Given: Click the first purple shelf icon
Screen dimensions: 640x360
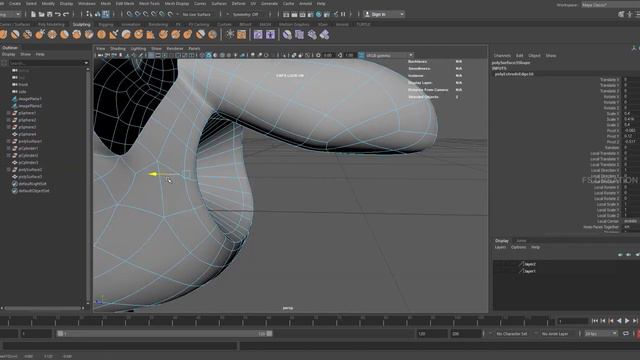Looking at the screenshot, I should pyautogui.click(x=258, y=35).
